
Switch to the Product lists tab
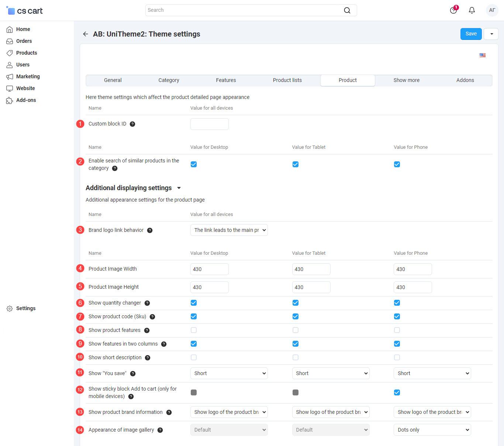287,80
